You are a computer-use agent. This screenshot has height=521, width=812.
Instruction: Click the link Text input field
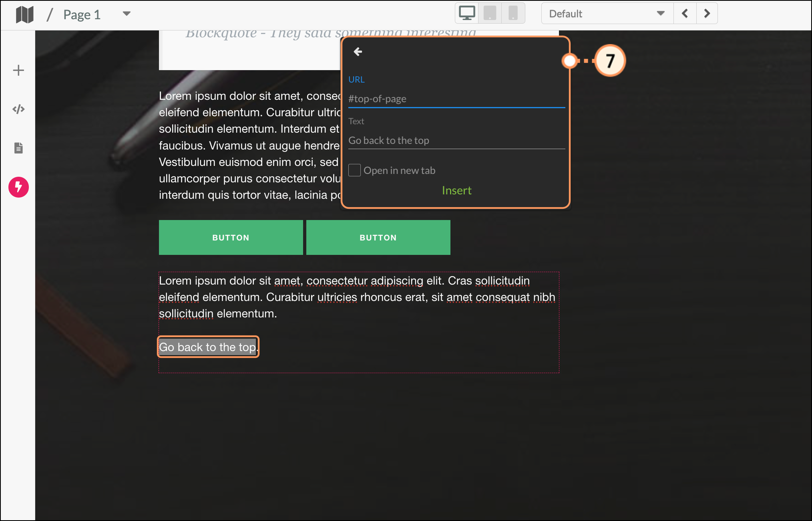[x=456, y=140]
